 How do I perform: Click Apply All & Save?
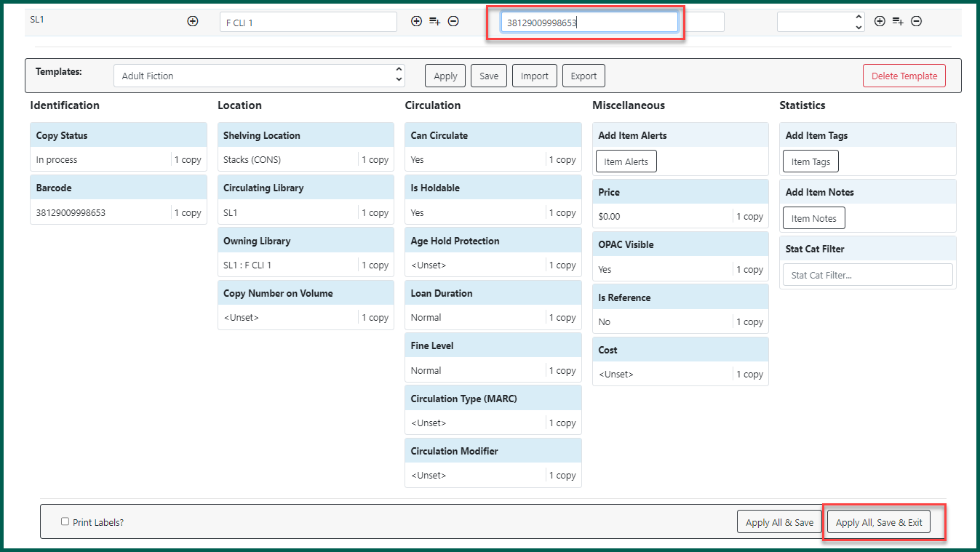pos(779,521)
